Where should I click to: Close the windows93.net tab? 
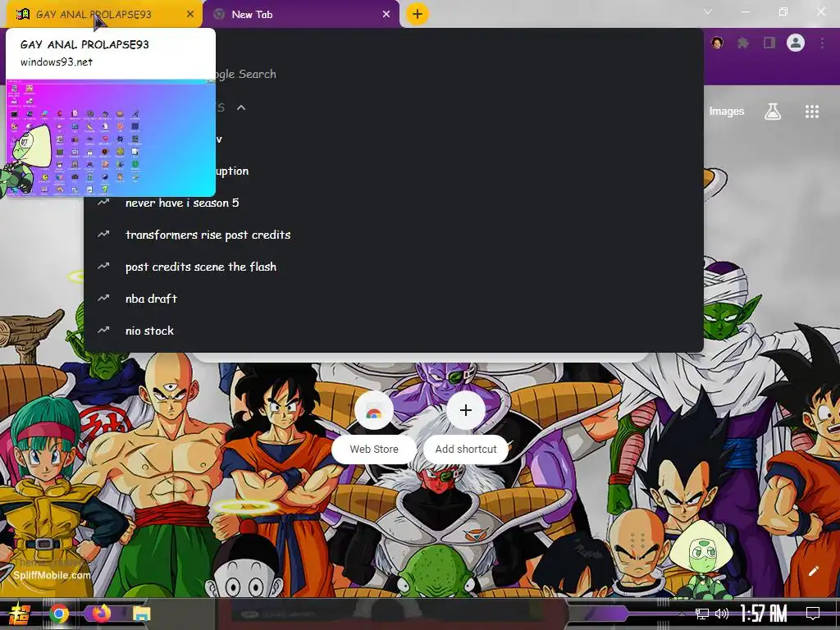point(190,15)
